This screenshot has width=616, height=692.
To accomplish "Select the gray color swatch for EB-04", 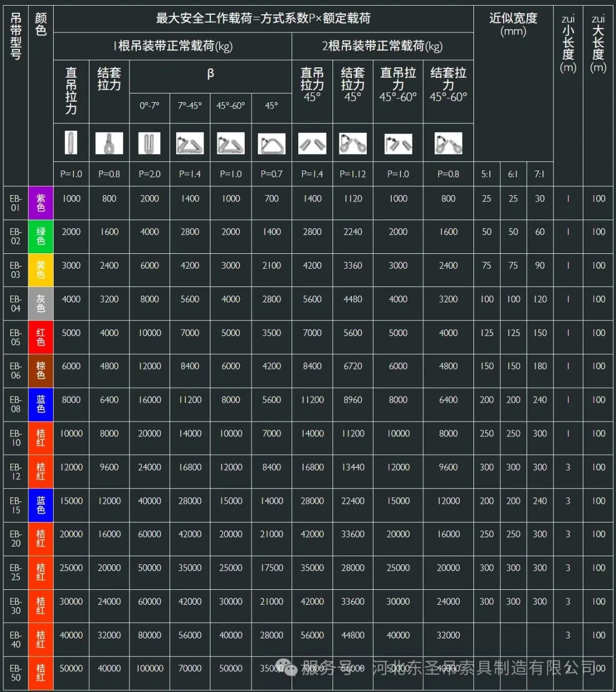I will (40, 303).
